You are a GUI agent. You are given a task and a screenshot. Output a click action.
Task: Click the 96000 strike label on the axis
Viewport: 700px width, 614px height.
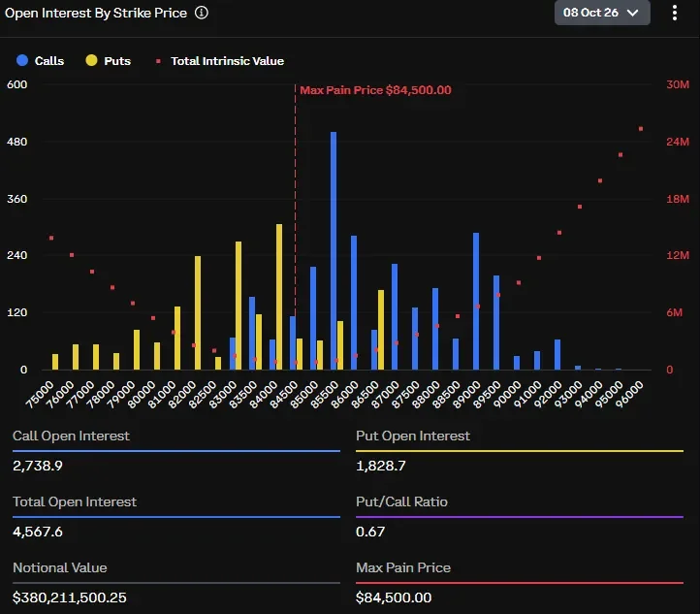(629, 394)
